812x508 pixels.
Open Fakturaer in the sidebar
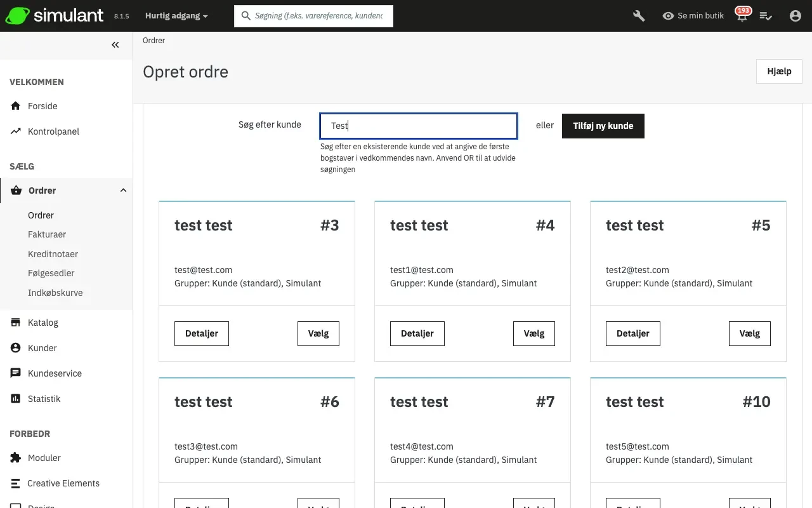coord(47,234)
